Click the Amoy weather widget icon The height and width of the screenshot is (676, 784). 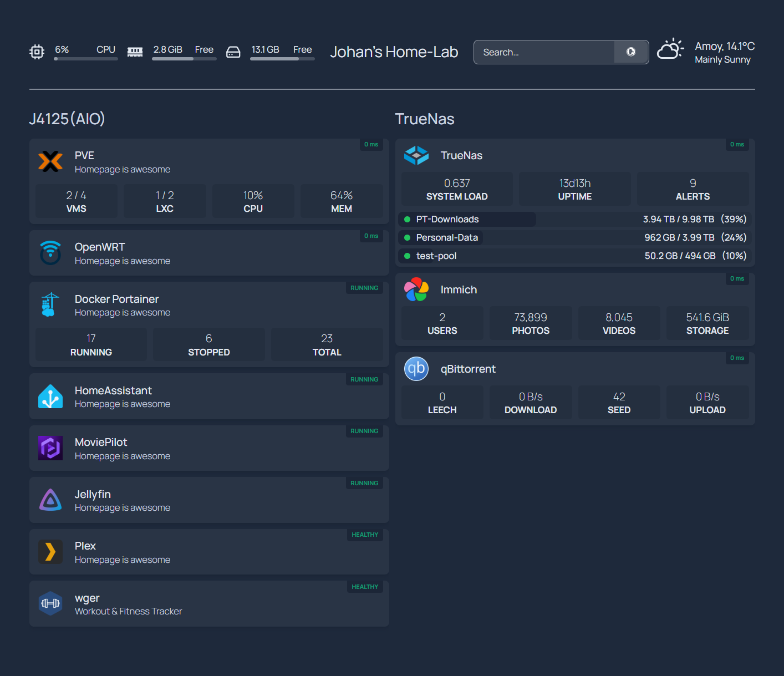click(670, 50)
